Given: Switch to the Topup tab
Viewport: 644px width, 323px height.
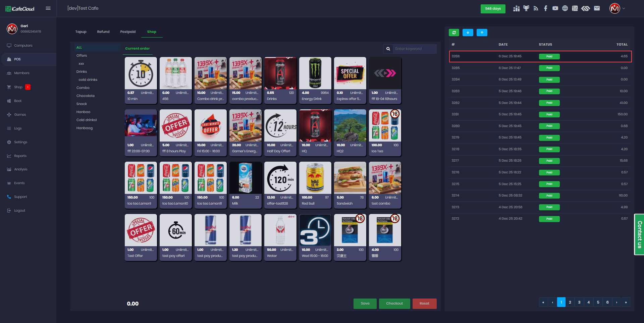Looking at the screenshot, I should click(x=81, y=32).
